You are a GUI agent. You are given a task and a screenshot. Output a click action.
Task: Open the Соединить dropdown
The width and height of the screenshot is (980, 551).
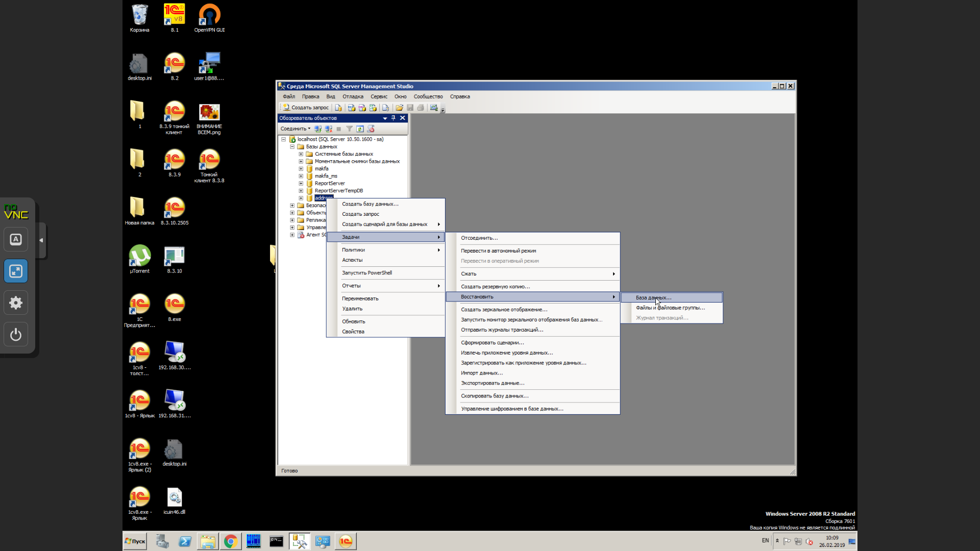tap(295, 129)
